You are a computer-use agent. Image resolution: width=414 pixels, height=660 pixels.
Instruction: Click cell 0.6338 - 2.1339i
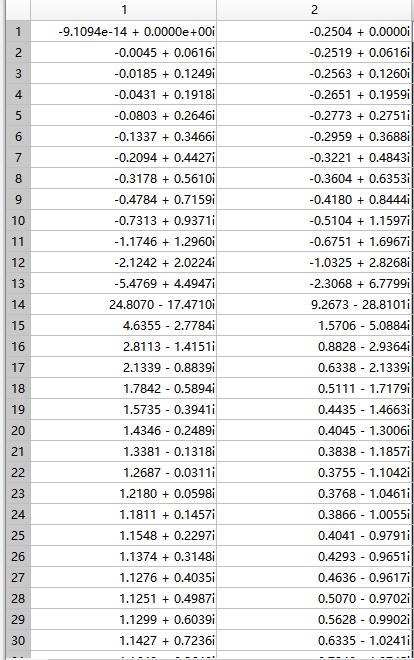[x=314, y=367]
